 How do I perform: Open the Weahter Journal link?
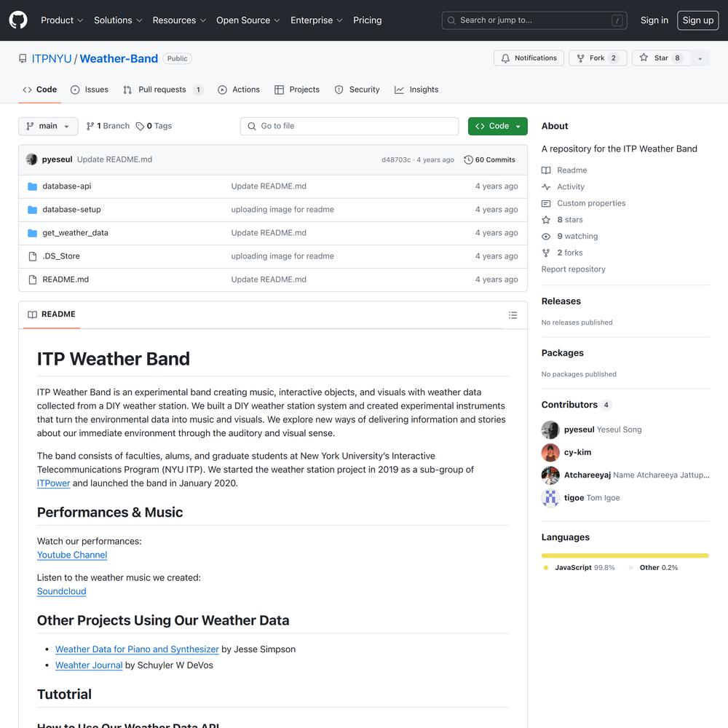(x=89, y=665)
